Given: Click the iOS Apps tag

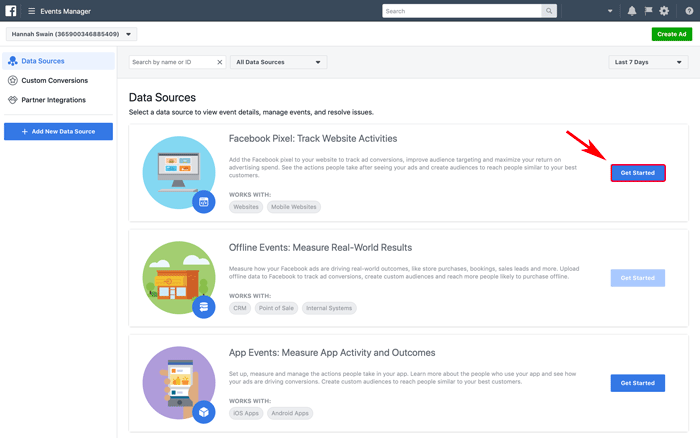Looking at the screenshot, I should coord(246,413).
